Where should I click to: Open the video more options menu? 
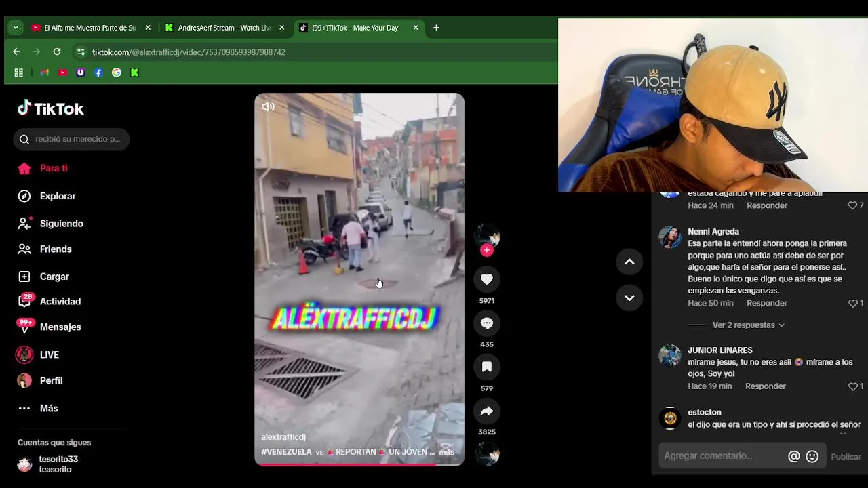point(448,106)
